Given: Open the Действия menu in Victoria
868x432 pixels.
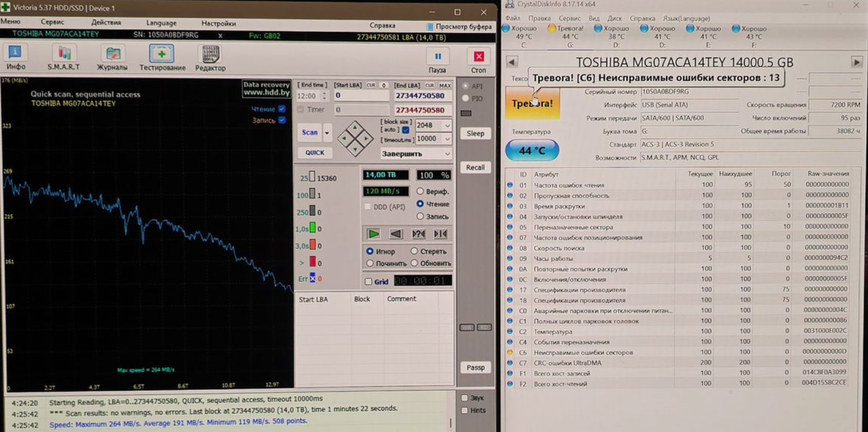Looking at the screenshot, I should (106, 22).
